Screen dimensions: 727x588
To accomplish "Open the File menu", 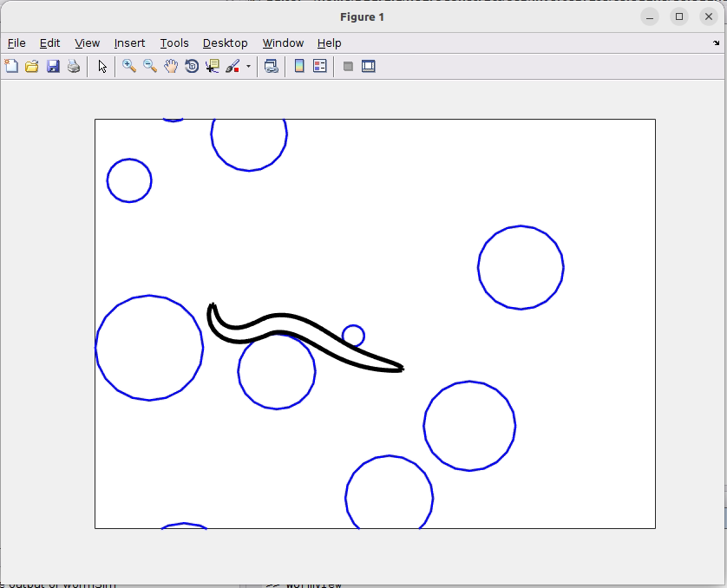I will (16, 43).
